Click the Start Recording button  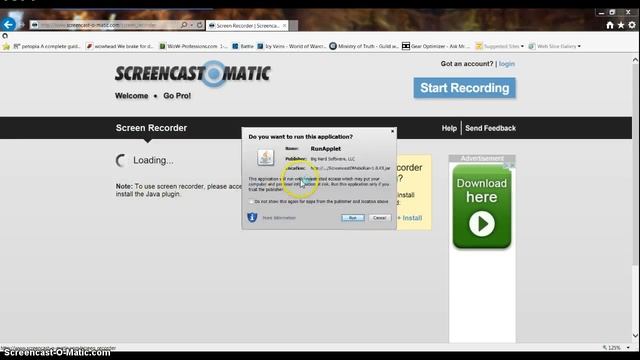pos(464,88)
